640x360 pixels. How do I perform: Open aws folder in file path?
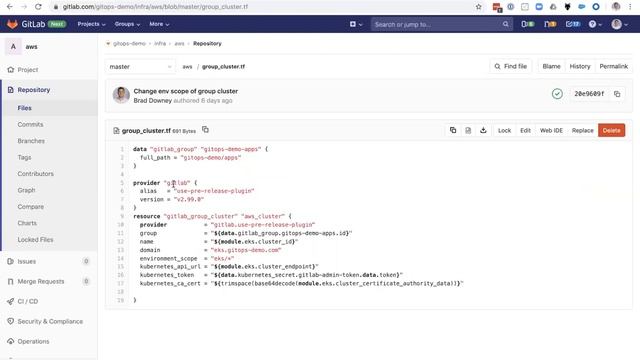pos(187,67)
